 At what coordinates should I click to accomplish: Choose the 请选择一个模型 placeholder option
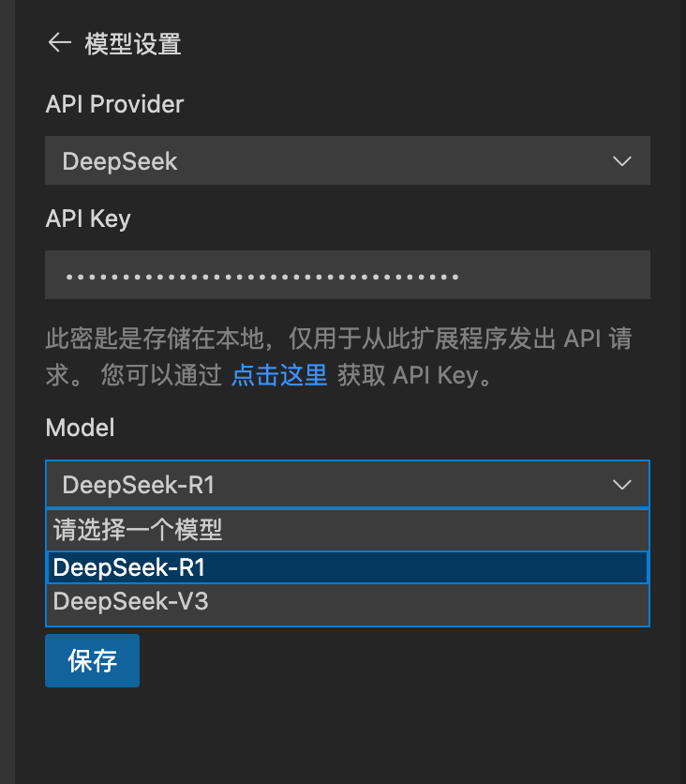(348, 530)
